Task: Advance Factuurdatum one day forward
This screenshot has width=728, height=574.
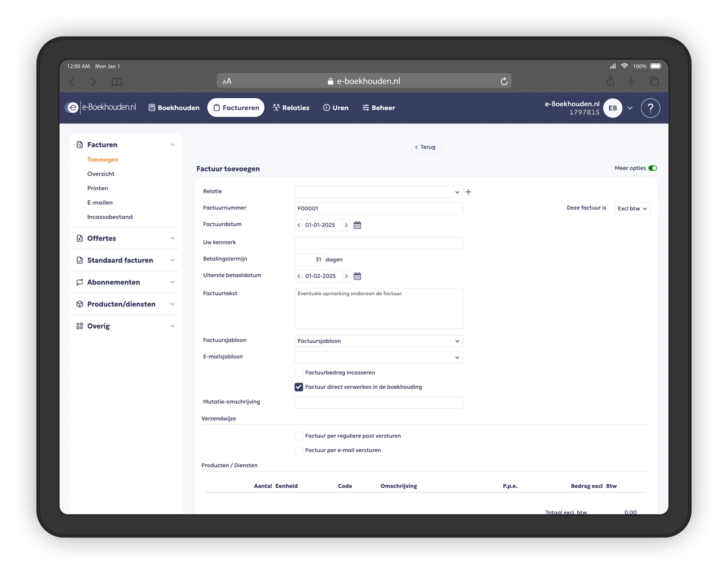Action: 346,225
